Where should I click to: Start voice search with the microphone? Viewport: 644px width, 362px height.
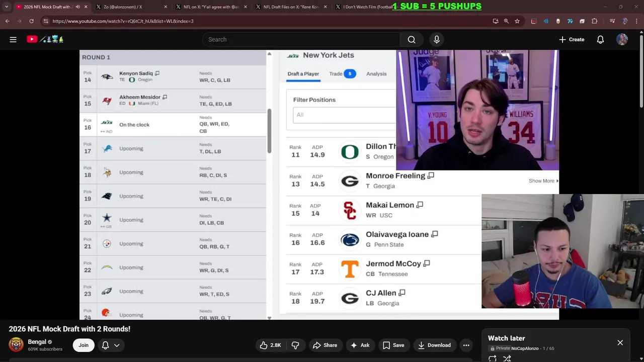point(437,39)
